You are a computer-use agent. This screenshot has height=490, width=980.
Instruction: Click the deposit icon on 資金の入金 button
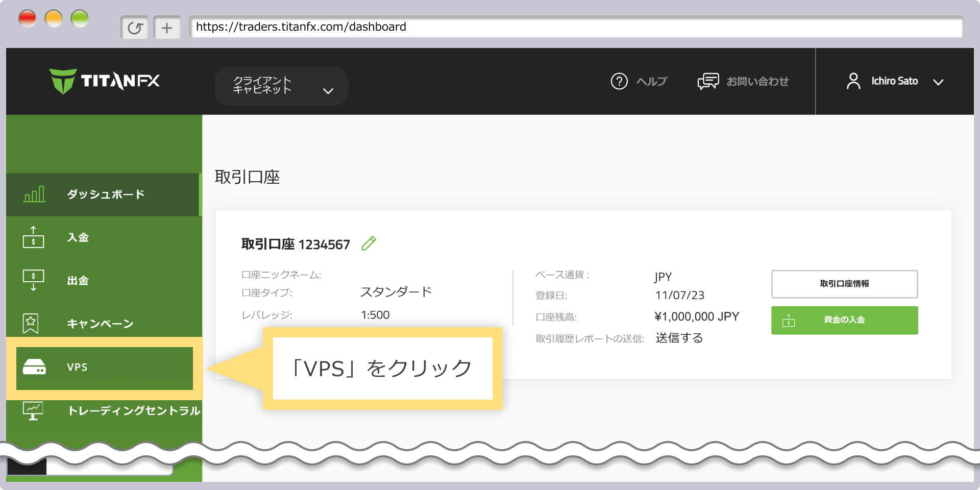coord(789,321)
